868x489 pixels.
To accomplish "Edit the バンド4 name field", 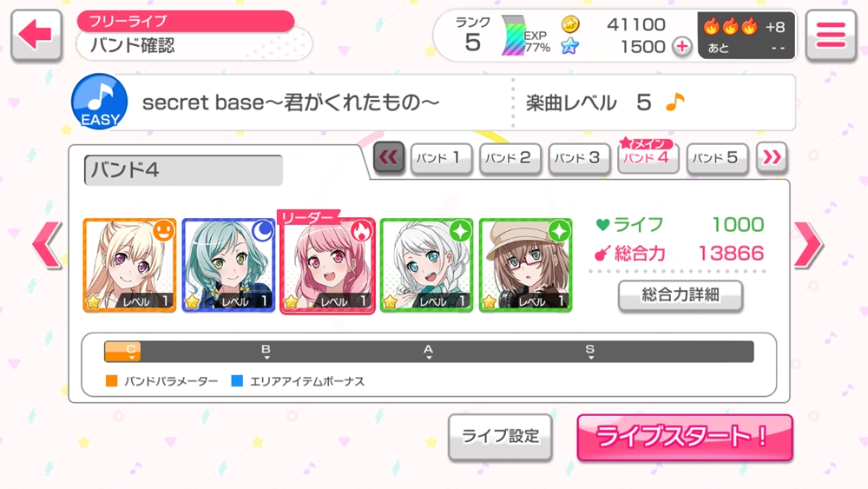I will click(x=183, y=170).
